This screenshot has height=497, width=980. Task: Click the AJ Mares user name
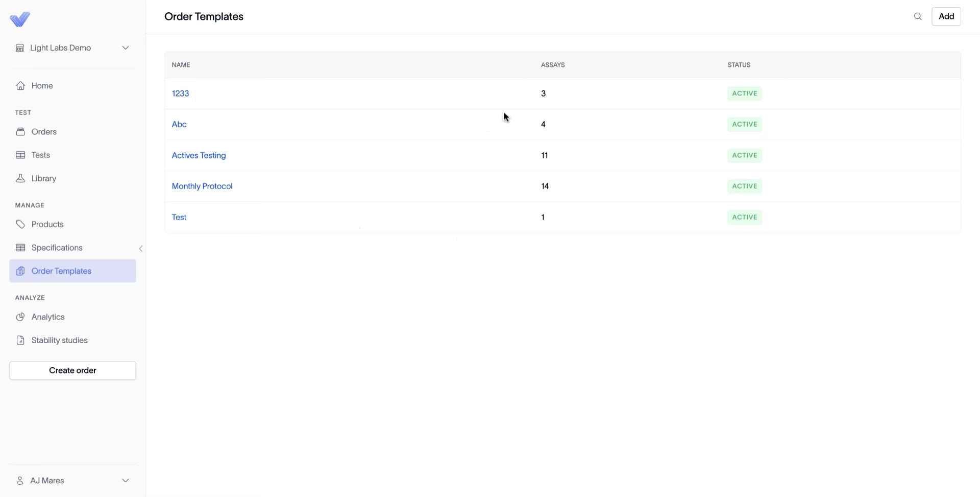click(47, 481)
